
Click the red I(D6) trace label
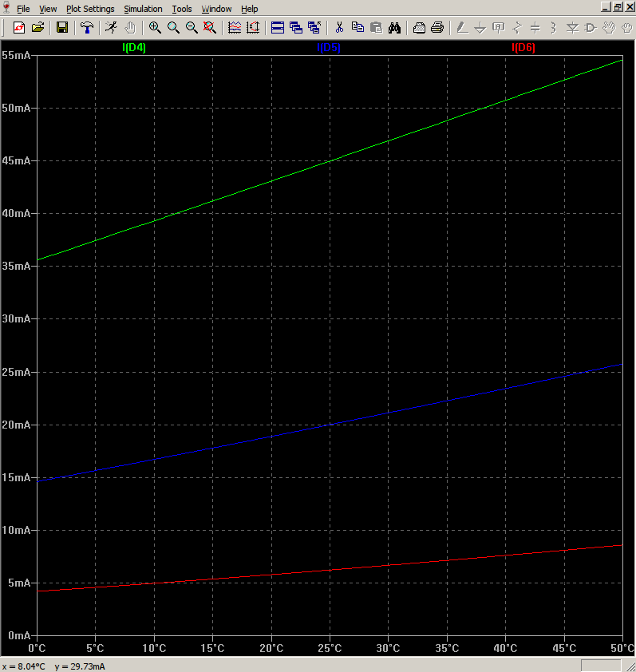click(x=523, y=48)
